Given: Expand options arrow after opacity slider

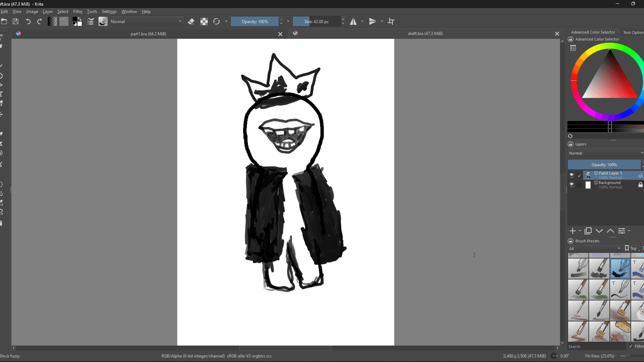Looking at the screenshot, I should click(x=288, y=21).
